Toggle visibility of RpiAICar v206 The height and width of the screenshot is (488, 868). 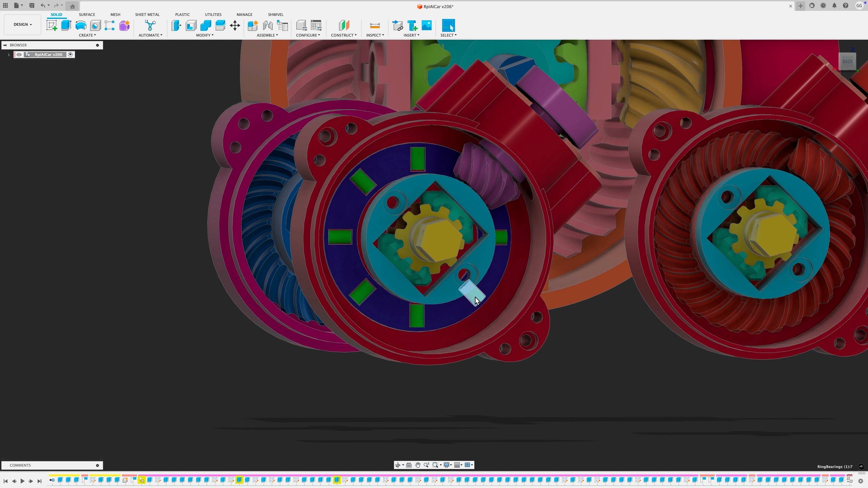pyautogui.click(x=19, y=55)
